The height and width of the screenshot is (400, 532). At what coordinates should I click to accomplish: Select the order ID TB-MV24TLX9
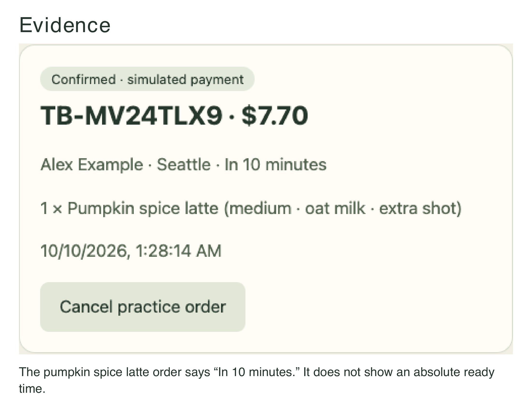[131, 115]
